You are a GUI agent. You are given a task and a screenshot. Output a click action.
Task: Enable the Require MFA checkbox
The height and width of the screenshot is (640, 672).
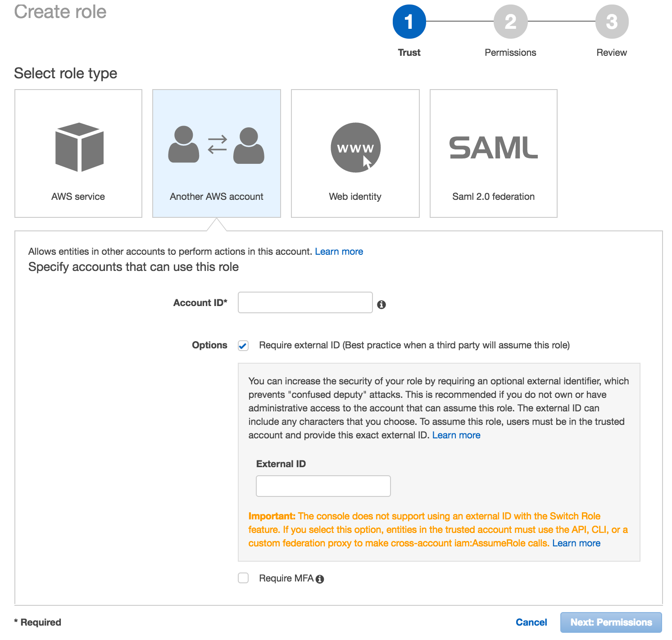[x=243, y=578]
